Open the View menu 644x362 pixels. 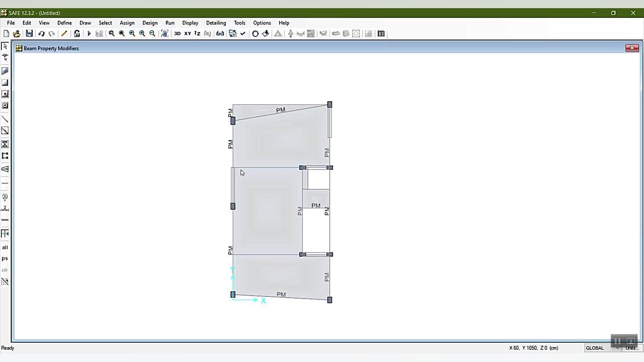point(44,23)
